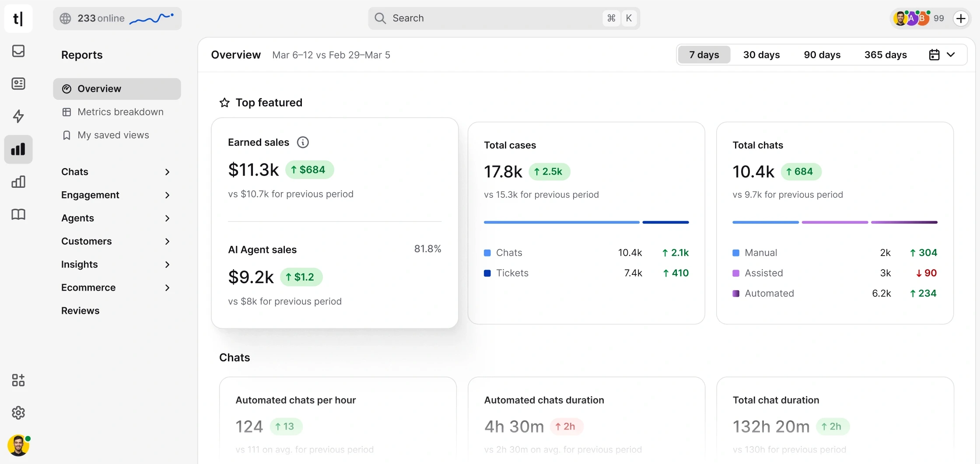Open the Knowledge Base book icon
This screenshot has height=464, width=980.
coord(18,214)
